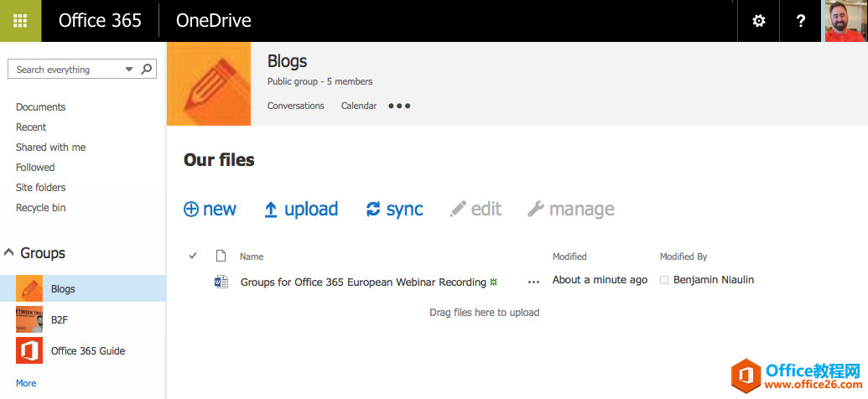This screenshot has height=399, width=868.
Task: Open Shared with me
Action: click(50, 148)
